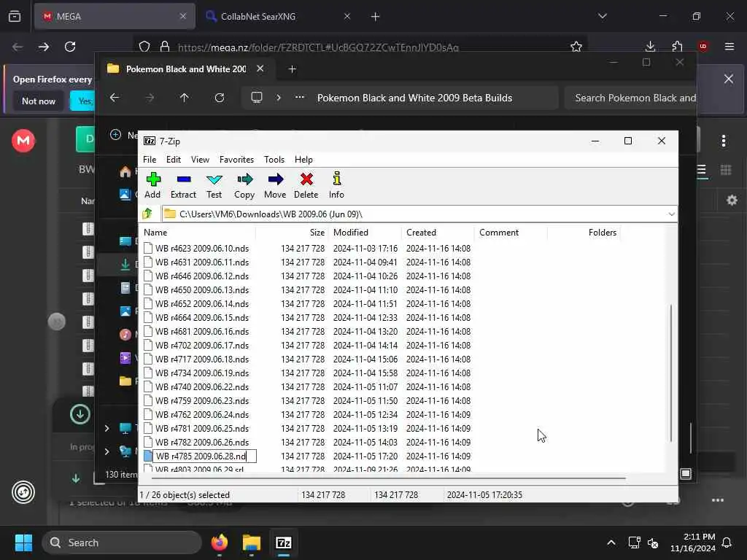Viewport: 747px width, 560px height.
Task: Open the Help menu in 7-Zip
Action: (303, 160)
